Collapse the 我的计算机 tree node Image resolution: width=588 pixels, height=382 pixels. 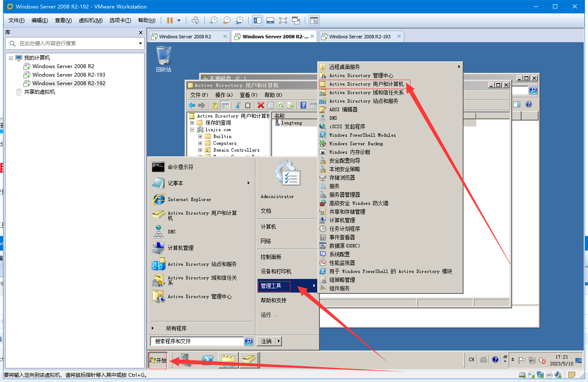click(11, 58)
